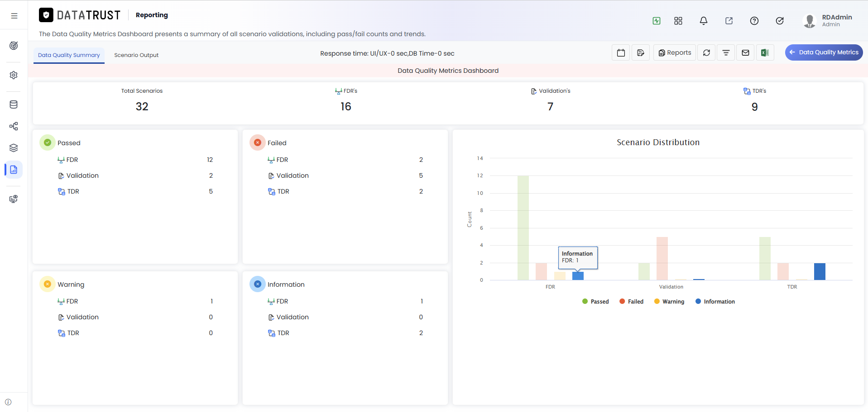The width and height of the screenshot is (868, 412).
Task: Open the filter lines icon
Action: click(726, 52)
